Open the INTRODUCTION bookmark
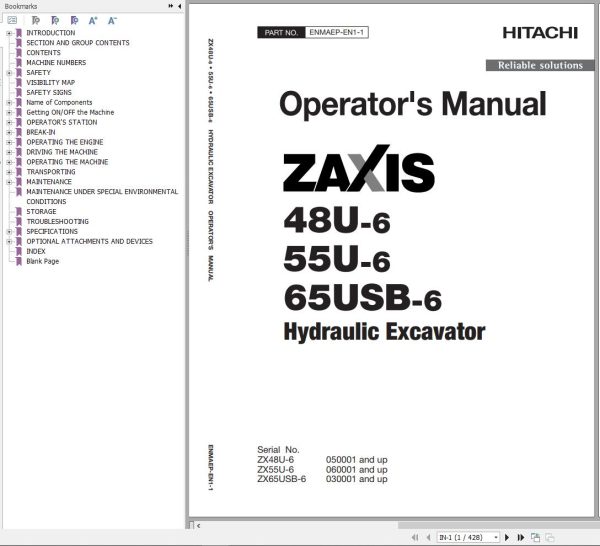The image size is (600, 546). pos(51,33)
